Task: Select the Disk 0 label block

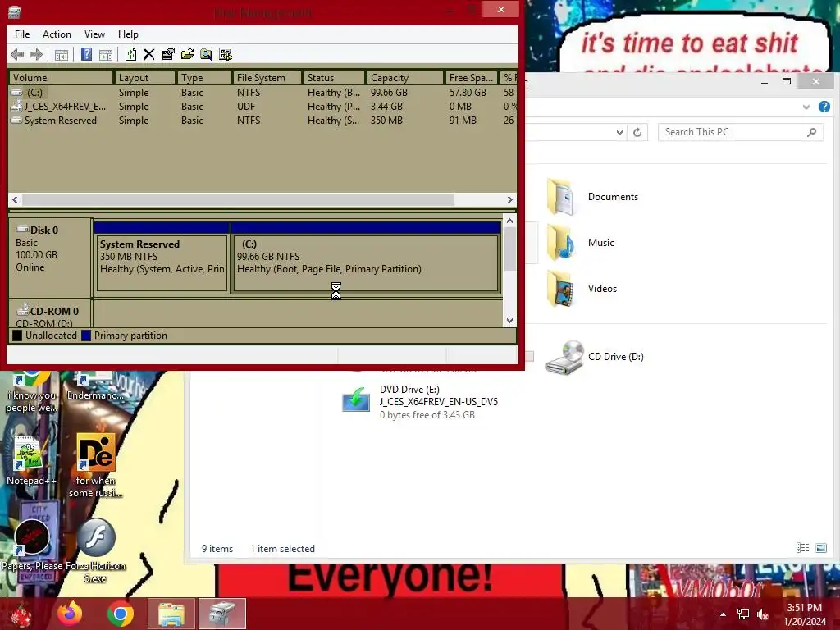Action: (x=50, y=258)
